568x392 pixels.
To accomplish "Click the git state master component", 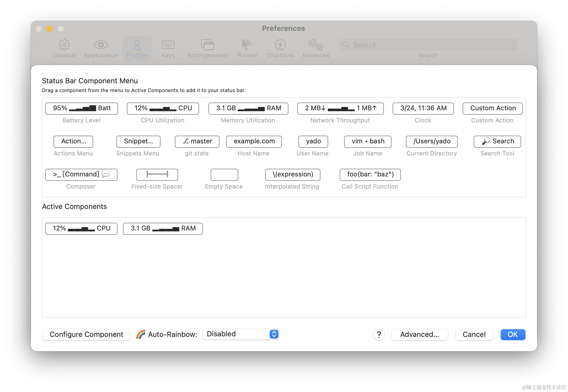I will point(197,141).
